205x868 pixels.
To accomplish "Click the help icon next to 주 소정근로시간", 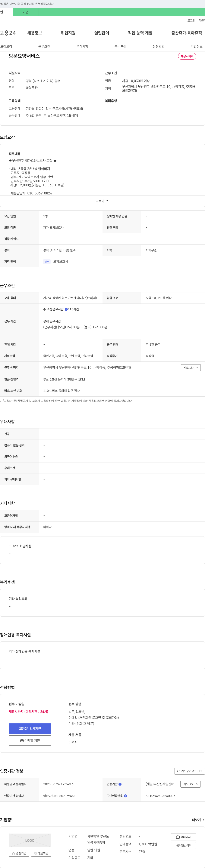I will point(66,309).
